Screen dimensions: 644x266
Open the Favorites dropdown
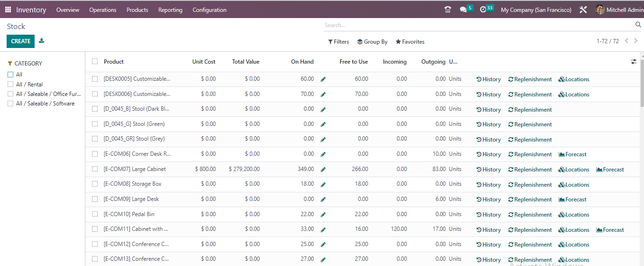tap(410, 42)
